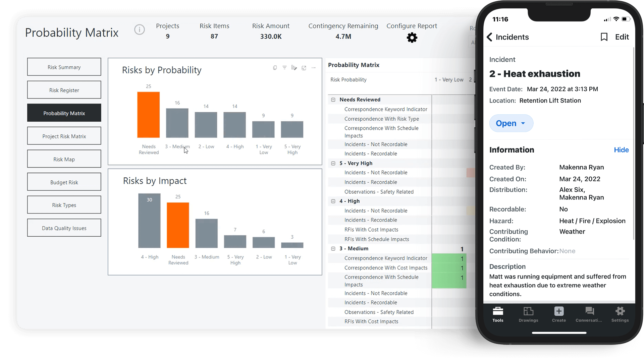The image size is (644, 362).
Task: Tap the Heat / Fire / Explosion hazard value
Action: tap(592, 221)
